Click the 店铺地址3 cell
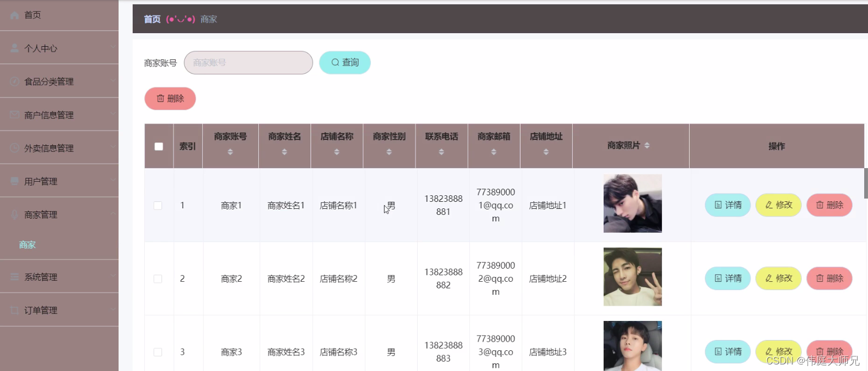The height and width of the screenshot is (371, 868). pyautogui.click(x=548, y=352)
